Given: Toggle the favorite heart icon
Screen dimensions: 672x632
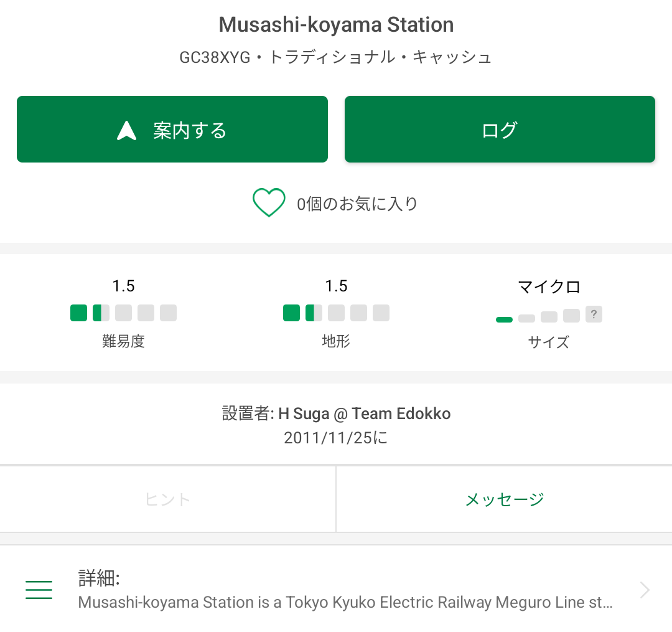Looking at the screenshot, I should coord(269,203).
